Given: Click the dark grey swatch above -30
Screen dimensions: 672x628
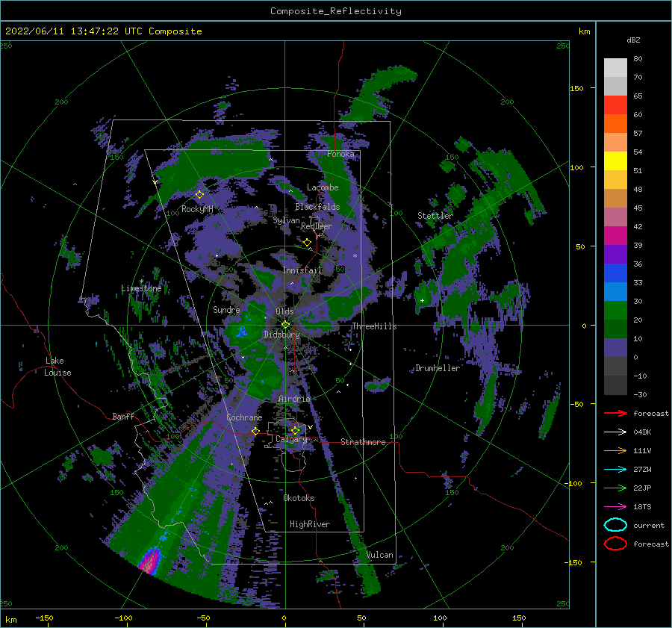Looking at the screenshot, I should point(615,385).
